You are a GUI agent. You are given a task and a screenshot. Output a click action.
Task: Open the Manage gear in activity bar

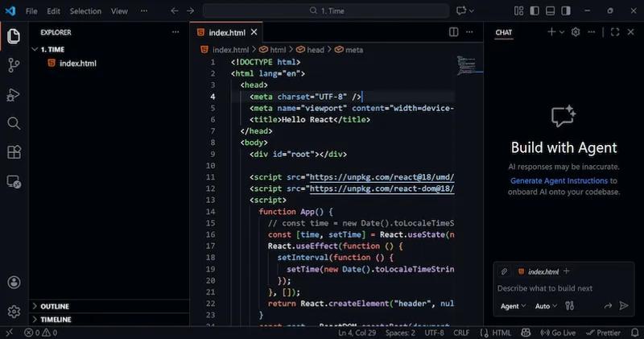pyautogui.click(x=14, y=312)
